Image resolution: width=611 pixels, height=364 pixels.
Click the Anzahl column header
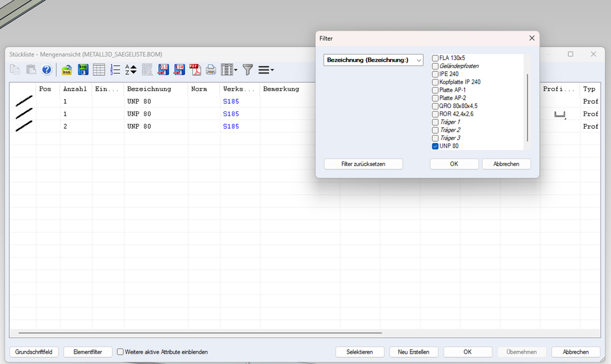click(x=76, y=89)
